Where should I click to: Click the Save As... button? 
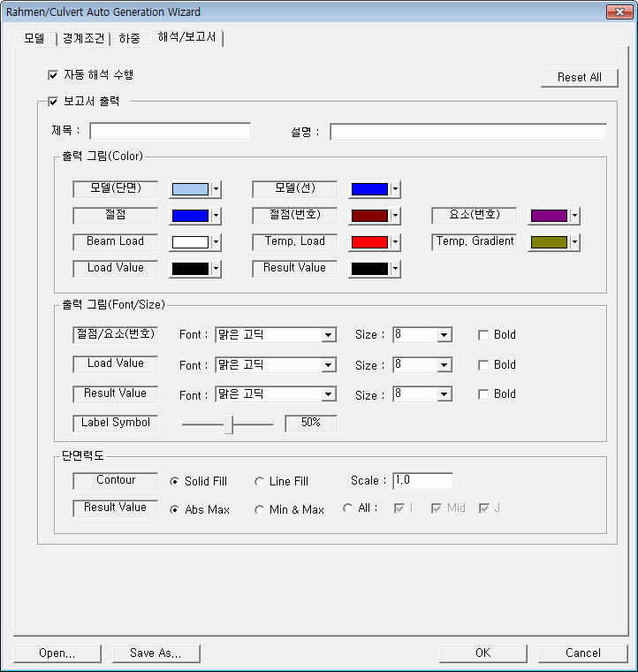[156, 653]
